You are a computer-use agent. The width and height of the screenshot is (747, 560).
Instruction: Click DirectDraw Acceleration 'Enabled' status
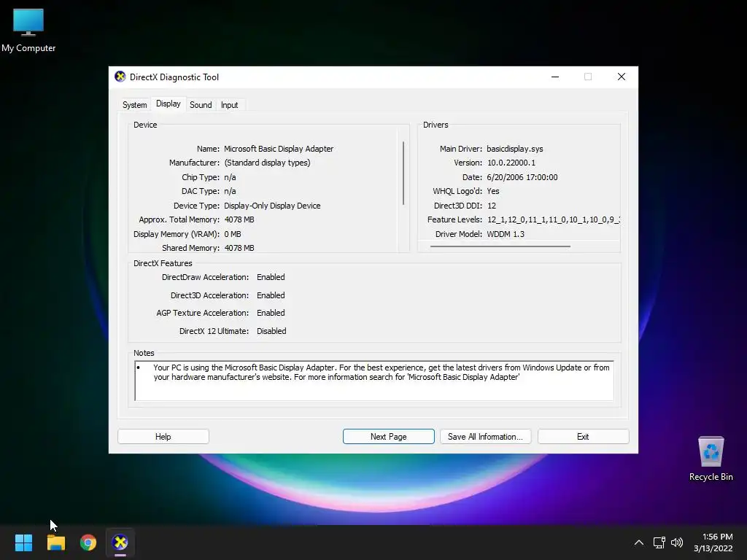[x=271, y=277]
